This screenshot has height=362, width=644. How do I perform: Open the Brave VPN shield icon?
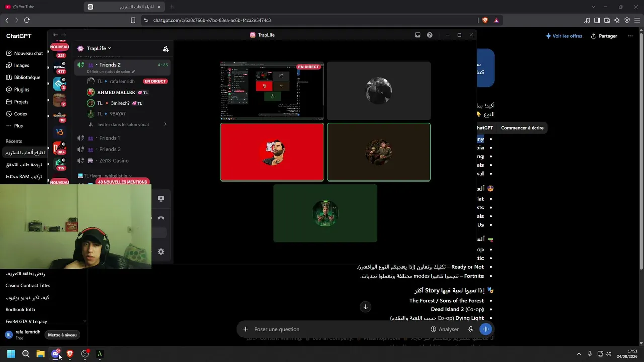[x=627, y=20]
